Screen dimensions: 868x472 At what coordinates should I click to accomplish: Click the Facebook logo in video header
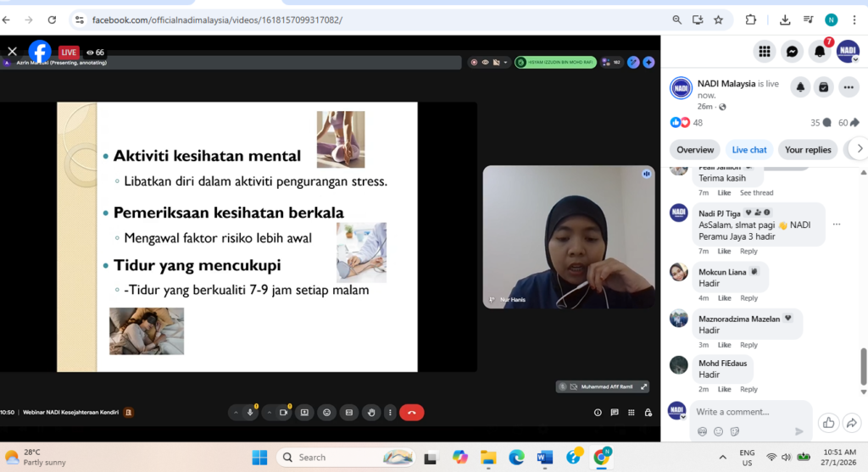click(40, 52)
